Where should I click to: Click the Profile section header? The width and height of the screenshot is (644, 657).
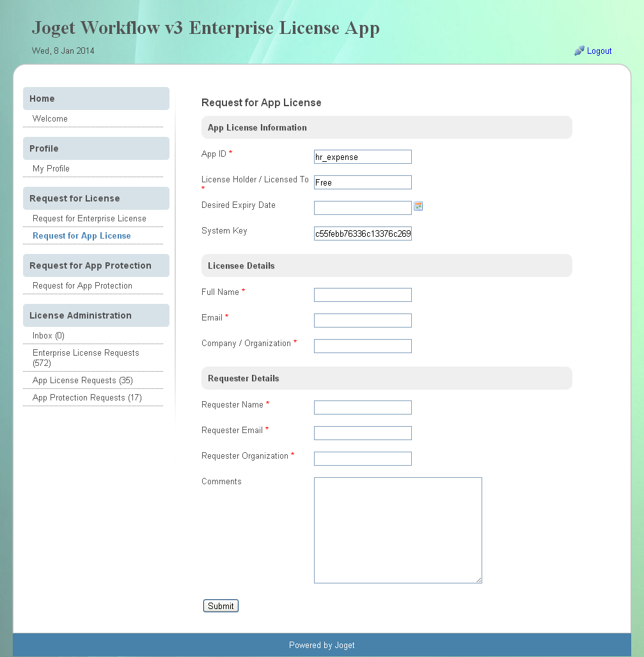coord(96,148)
